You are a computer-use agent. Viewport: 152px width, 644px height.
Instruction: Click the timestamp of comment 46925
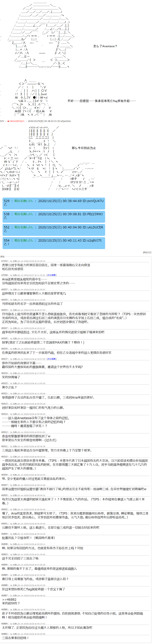[x=34, y=383]
